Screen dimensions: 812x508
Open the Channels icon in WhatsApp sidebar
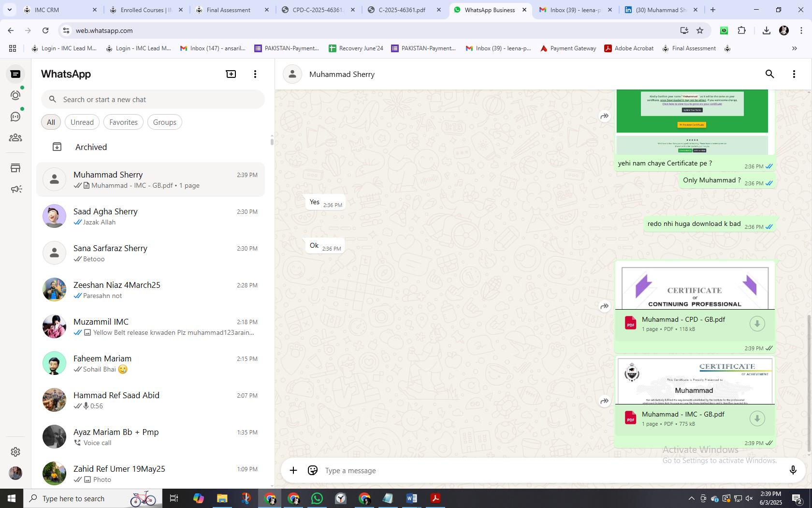point(15,117)
